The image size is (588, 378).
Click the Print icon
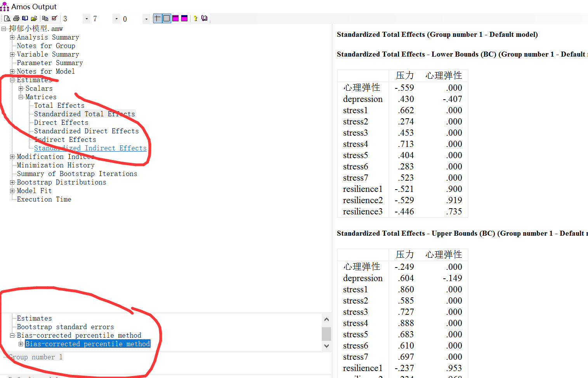click(16, 18)
